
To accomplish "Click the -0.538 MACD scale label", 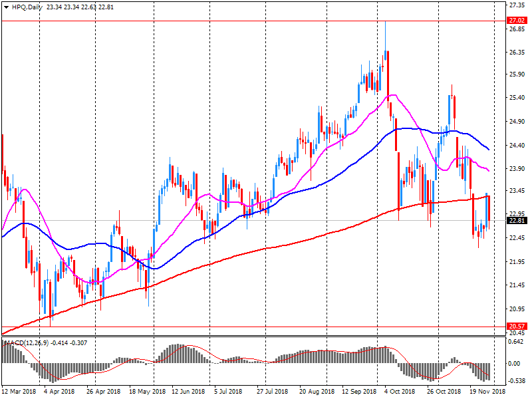I will tap(516, 380).
